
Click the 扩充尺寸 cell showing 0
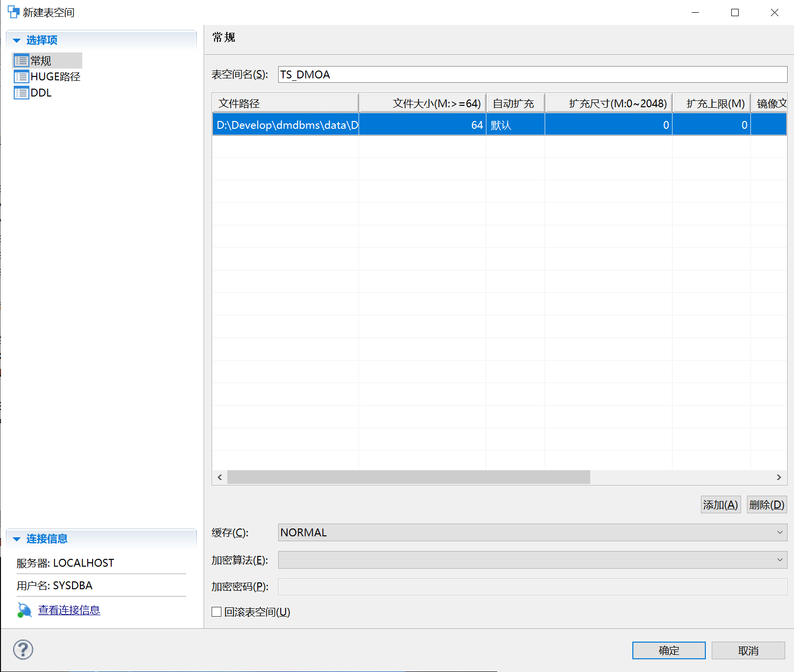click(608, 125)
